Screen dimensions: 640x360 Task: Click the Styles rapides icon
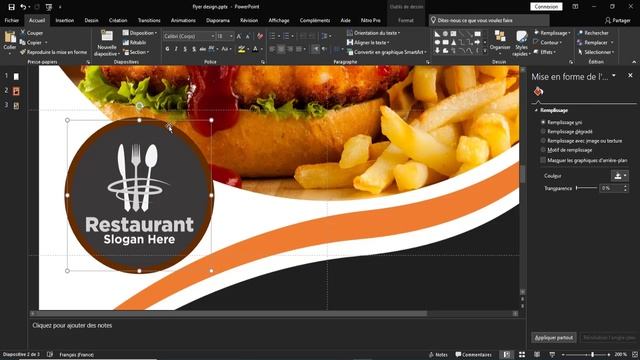522,37
